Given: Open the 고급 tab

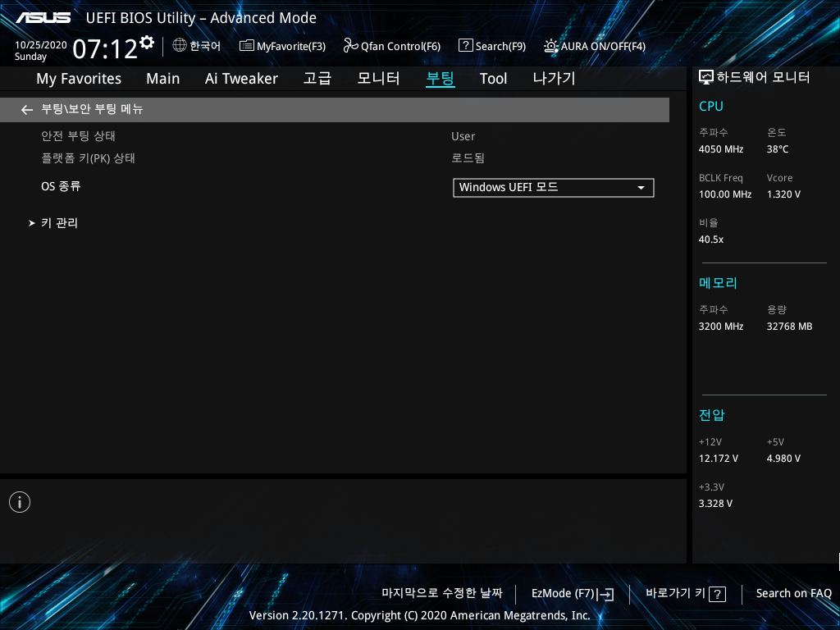Looking at the screenshot, I should click(317, 78).
